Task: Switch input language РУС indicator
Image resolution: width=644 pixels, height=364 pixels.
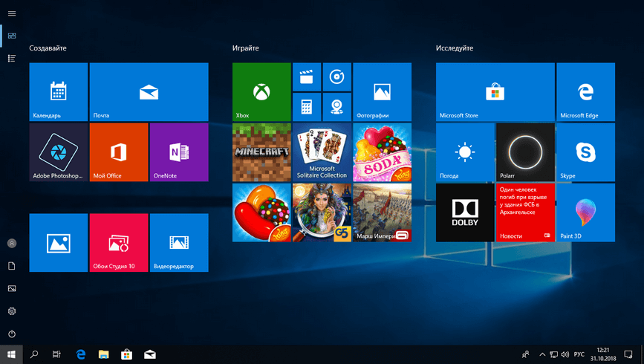Action: click(579, 354)
